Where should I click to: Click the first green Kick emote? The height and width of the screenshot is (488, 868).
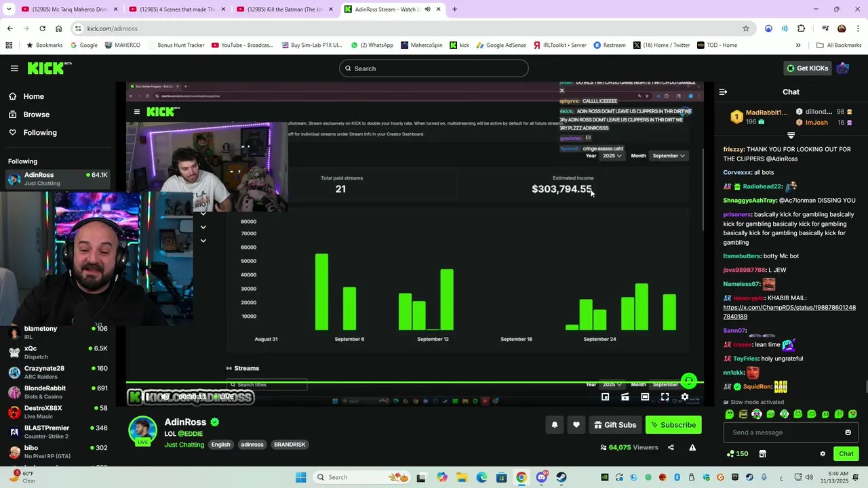[730, 414]
